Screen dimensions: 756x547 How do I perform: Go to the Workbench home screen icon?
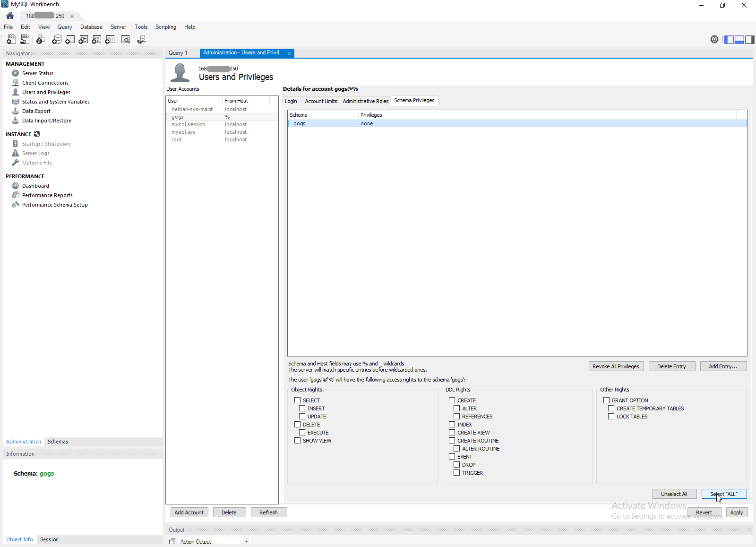(10, 16)
